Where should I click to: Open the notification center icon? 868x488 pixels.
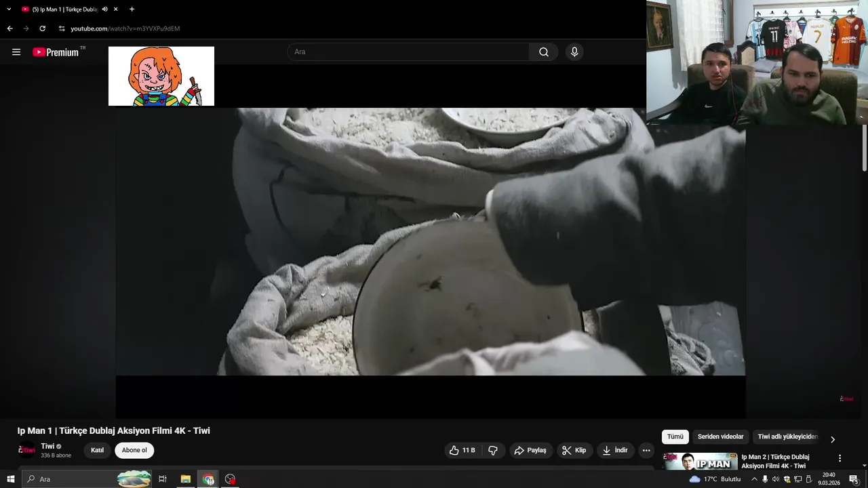coord(854,479)
